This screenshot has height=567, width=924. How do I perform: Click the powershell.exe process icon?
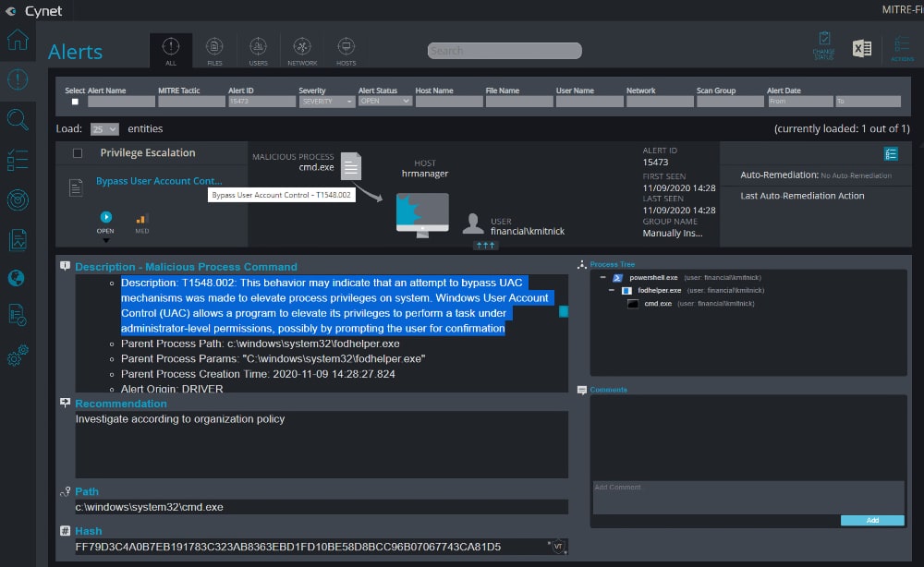[x=617, y=278]
